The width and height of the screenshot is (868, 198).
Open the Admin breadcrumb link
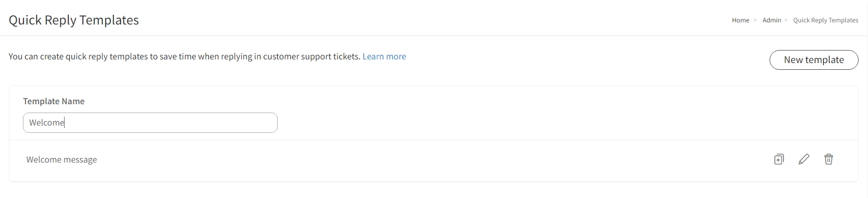772,20
